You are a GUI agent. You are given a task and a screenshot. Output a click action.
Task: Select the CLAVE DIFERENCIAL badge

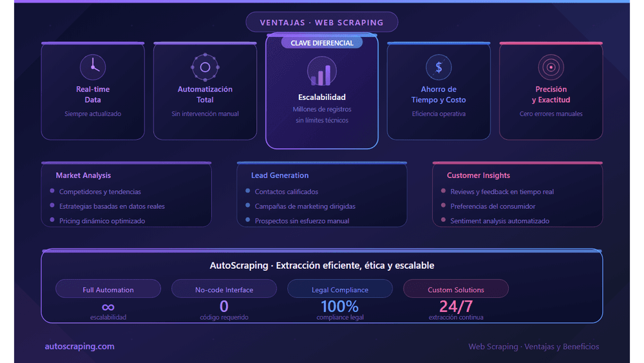click(321, 43)
